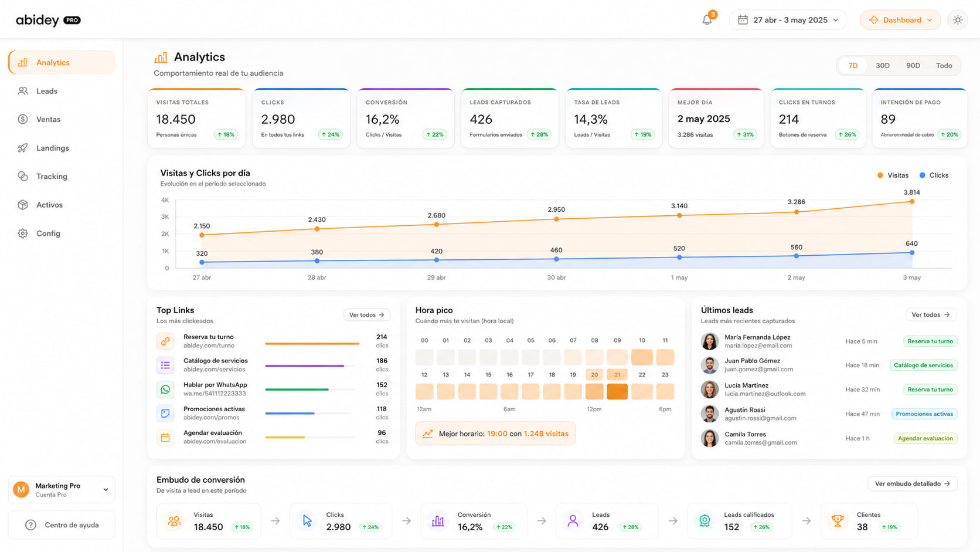
Task: Click the Leads calificados badge icon
Action: [x=705, y=521]
